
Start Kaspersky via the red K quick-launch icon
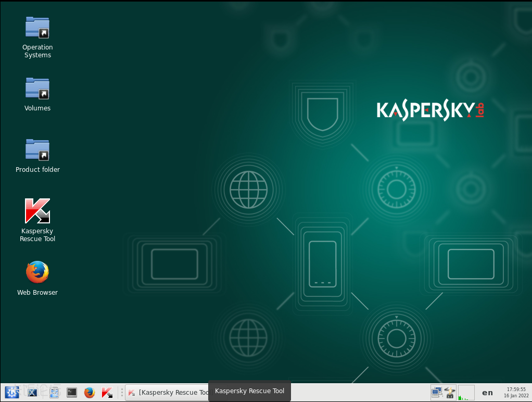(x=107, y=392)
